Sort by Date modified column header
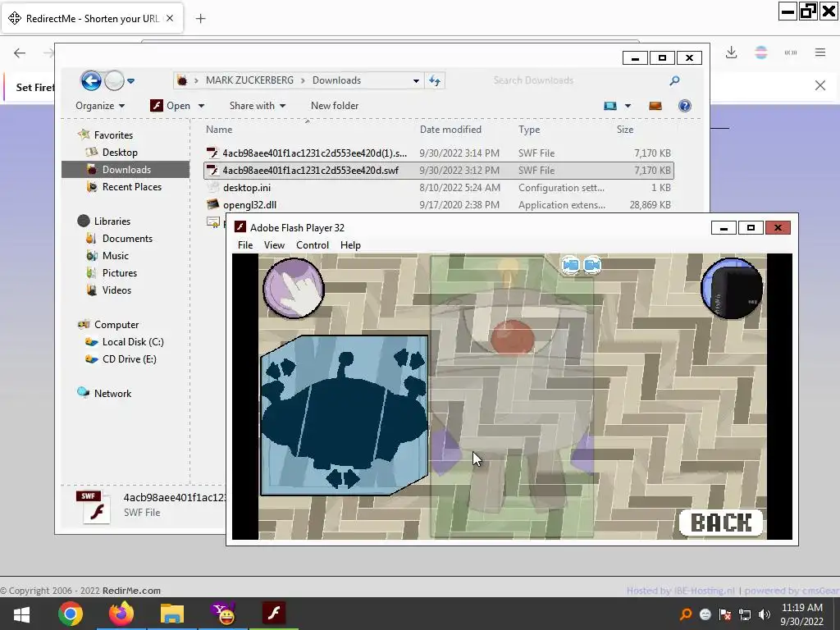 (450, 129)
